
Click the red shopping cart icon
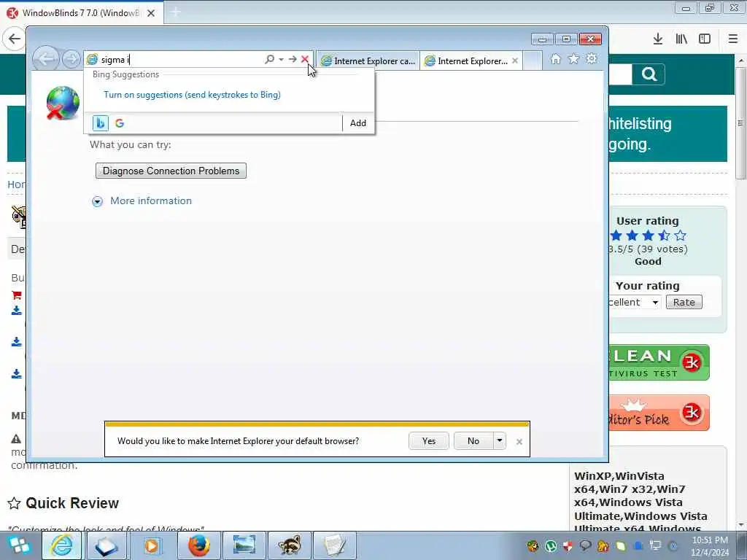click(17, 295)
